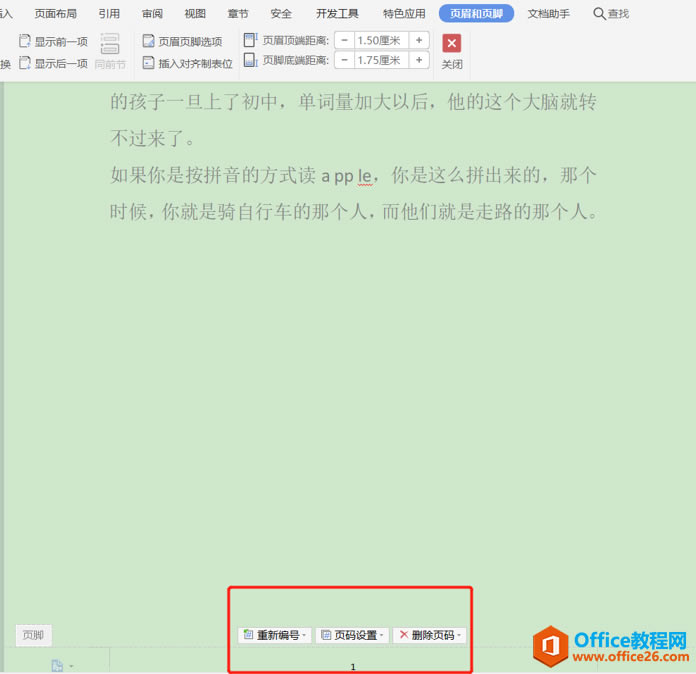This screenshot has height=674, width=696.
Task: Decrease 页眉顶端距离 with minus button
Action: (344, 40)
